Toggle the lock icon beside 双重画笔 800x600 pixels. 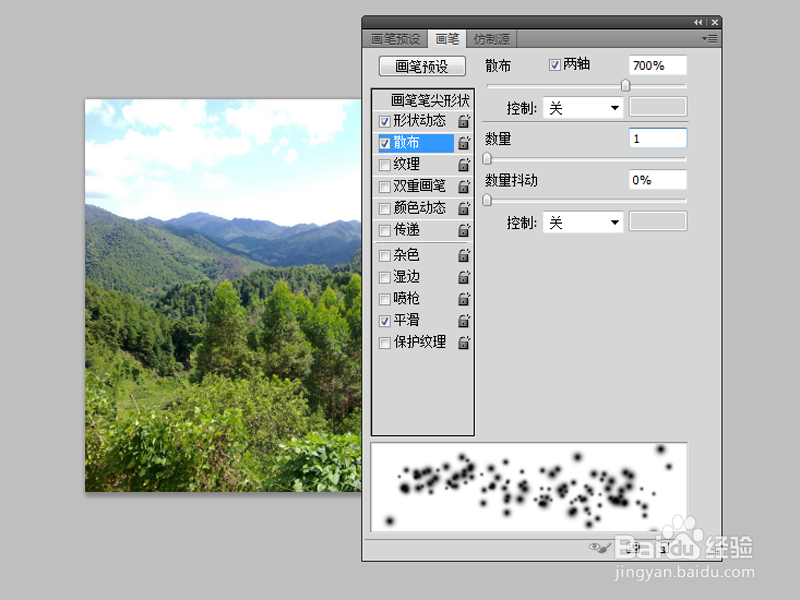tap(463, 187)
